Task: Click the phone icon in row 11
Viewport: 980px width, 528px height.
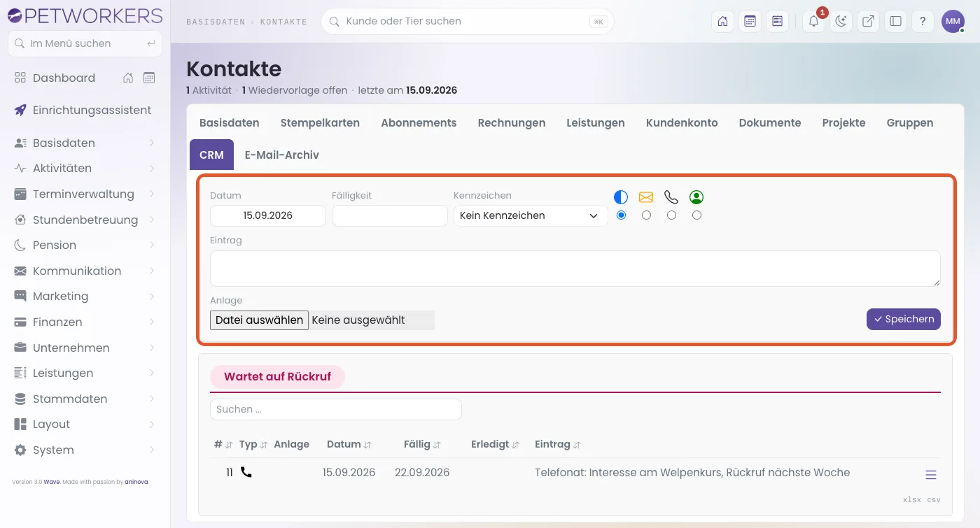Action: [246, 472]
